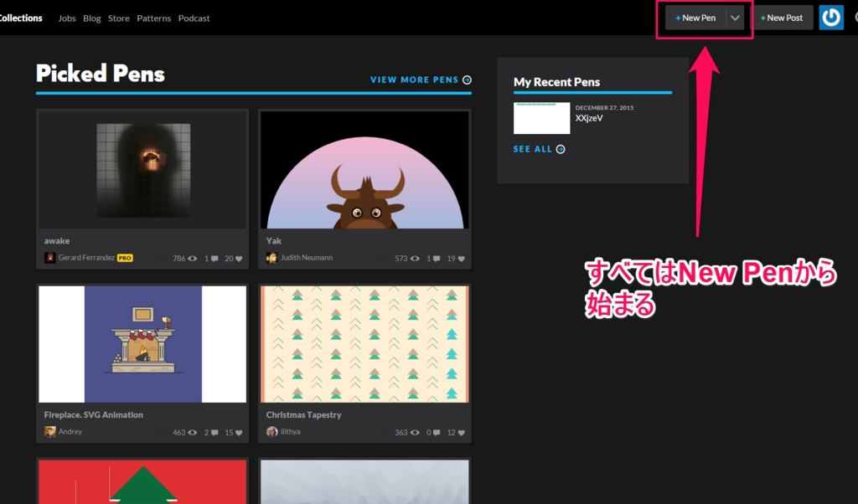858x504 pixels.
Task: Click the views eye icon on Yak
Action: click(x=415, y=259)
